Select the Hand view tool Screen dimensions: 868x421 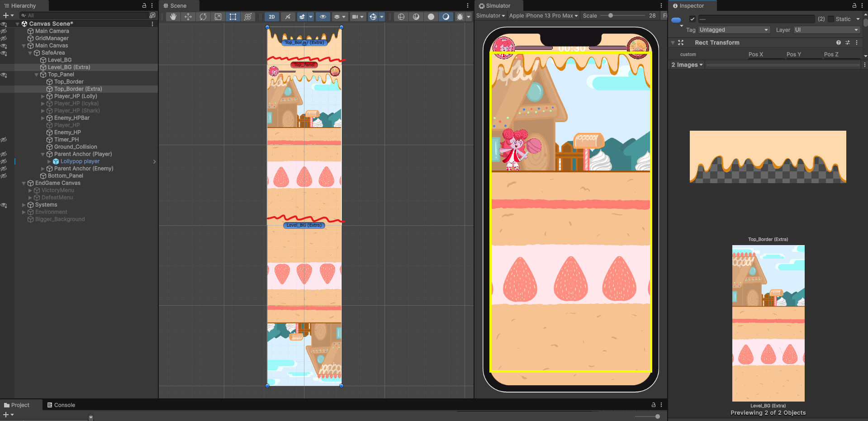(x=173, y=17)
